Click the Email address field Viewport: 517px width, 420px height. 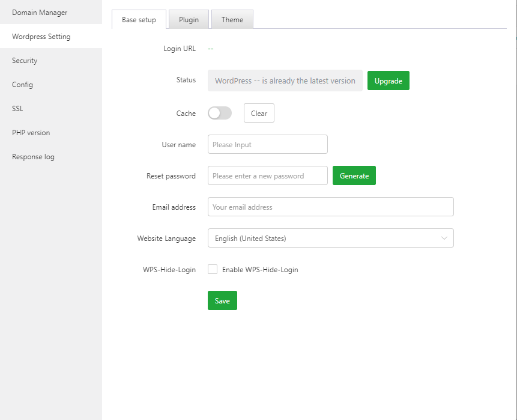tap(330, 207)
